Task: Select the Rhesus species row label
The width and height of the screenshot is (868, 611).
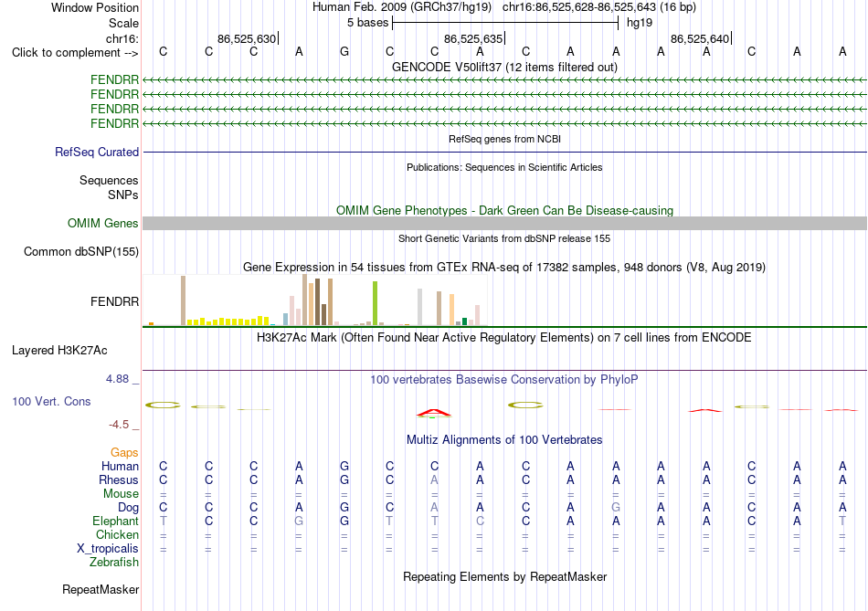Action: (119, 479)
